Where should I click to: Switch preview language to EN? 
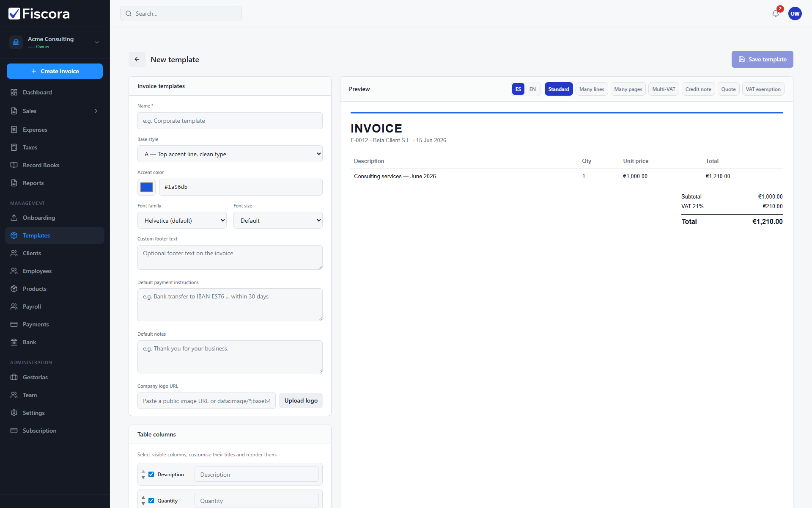coord(532,89)
